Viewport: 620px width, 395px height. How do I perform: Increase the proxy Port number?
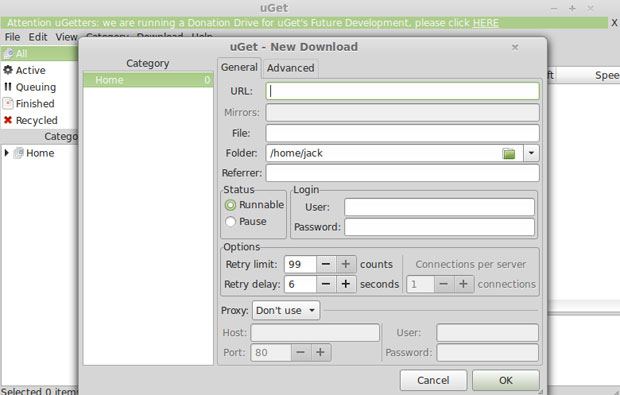[320, 352]
